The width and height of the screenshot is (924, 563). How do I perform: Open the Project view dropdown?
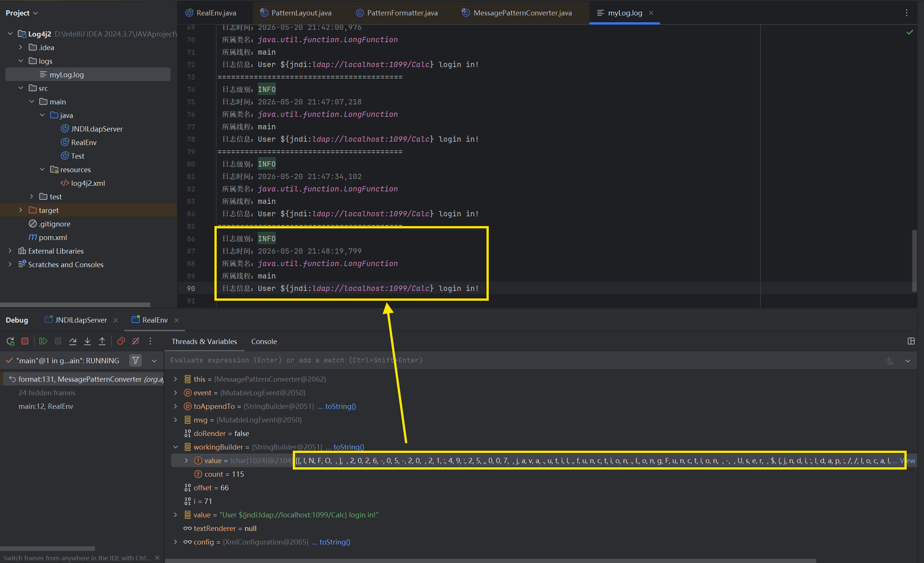point(22,13)
